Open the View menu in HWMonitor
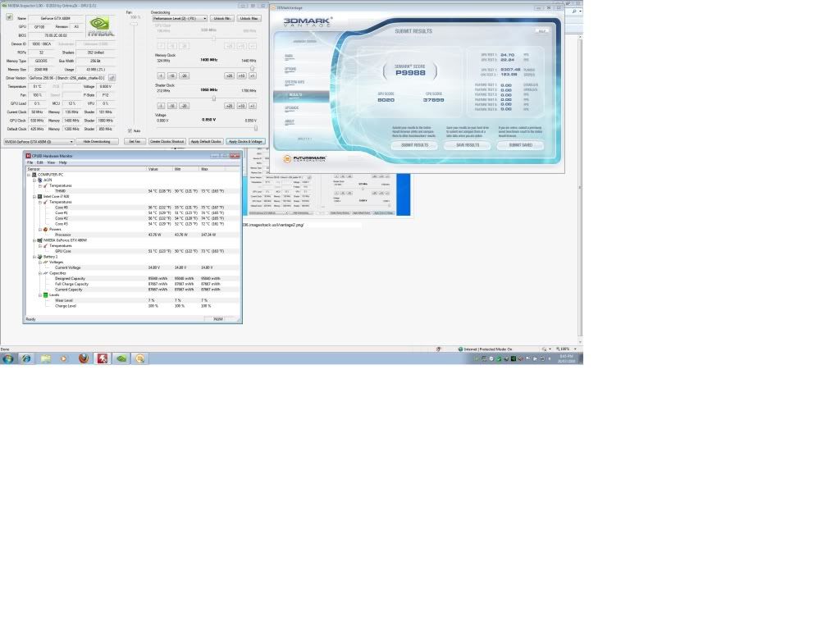 (51, 162)
